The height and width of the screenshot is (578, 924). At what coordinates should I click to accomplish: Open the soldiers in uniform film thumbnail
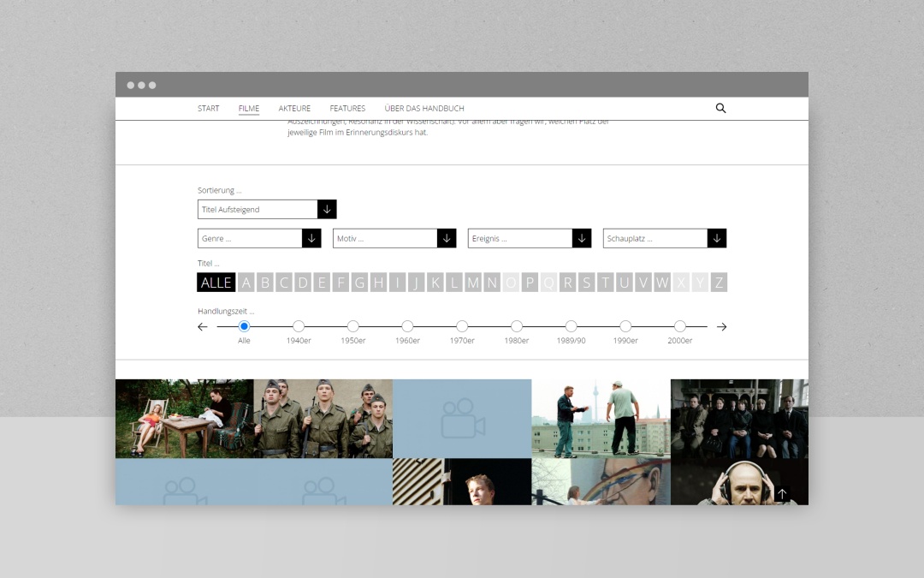(x=323, y=419)
